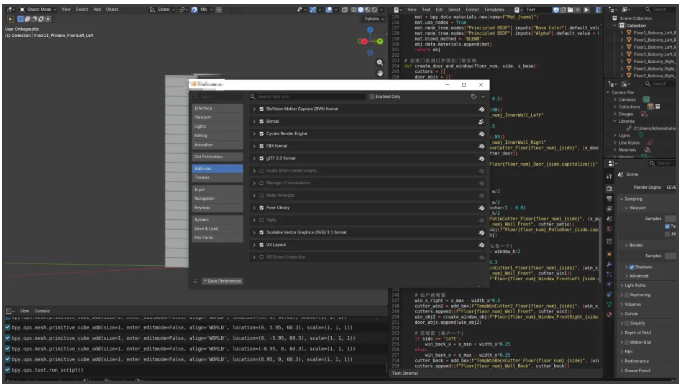Expand the glTF 2.0 format add-on details
The width and height of the screenshot is (684, 391).
click(x=254, y=158)
